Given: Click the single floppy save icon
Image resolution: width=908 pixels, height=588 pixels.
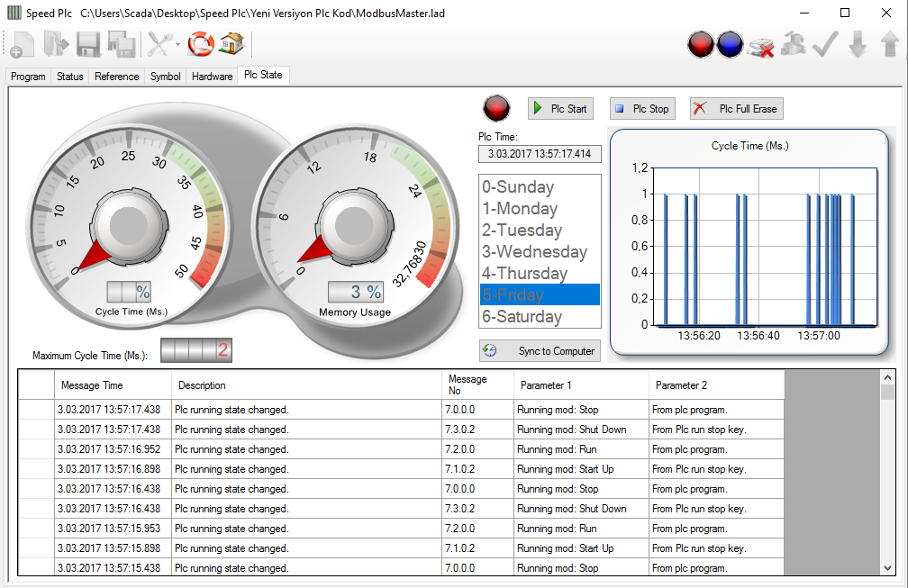Looking at the screenshot, I should click(x=88, y=44).
